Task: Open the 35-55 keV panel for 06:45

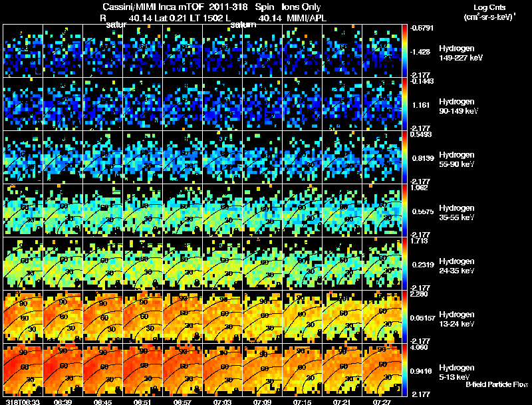Action: (103, 211)
